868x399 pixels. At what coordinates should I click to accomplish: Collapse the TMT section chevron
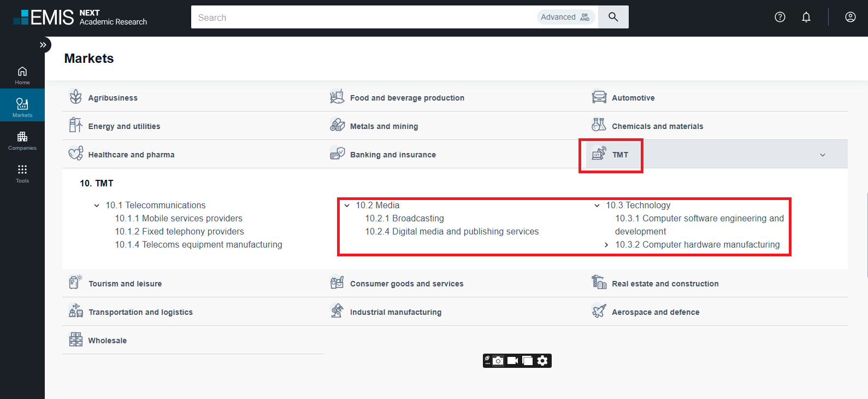[x=822, y=155]
